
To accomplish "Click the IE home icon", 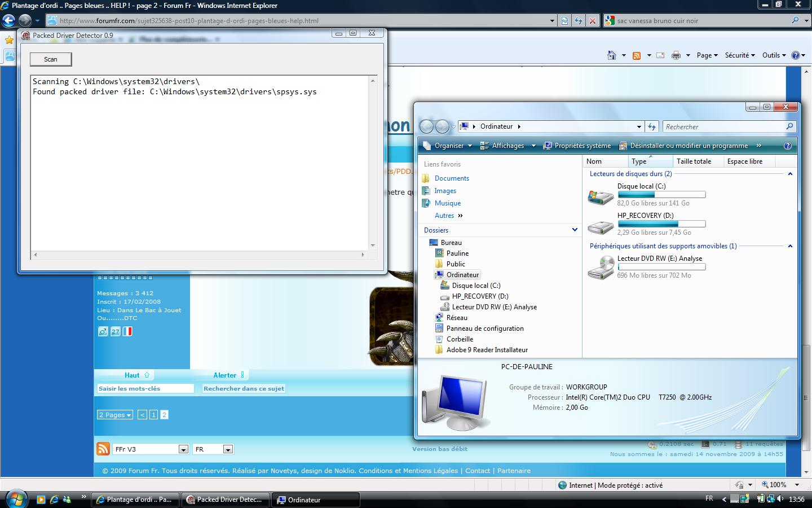I will (x=612, y=55).
